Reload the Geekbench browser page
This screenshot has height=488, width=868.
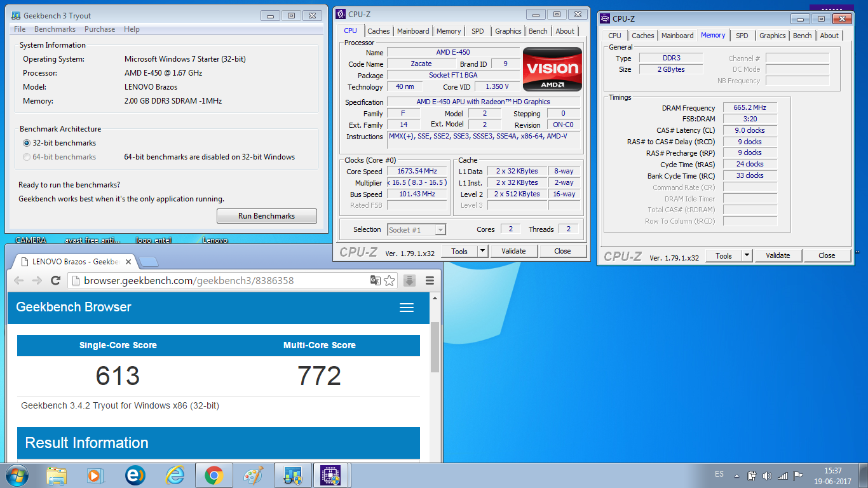coord(55,280)
